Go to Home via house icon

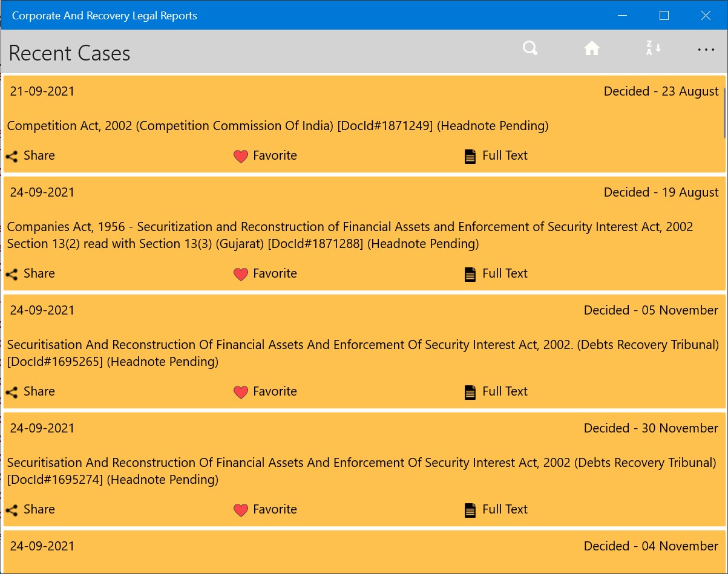591,48
